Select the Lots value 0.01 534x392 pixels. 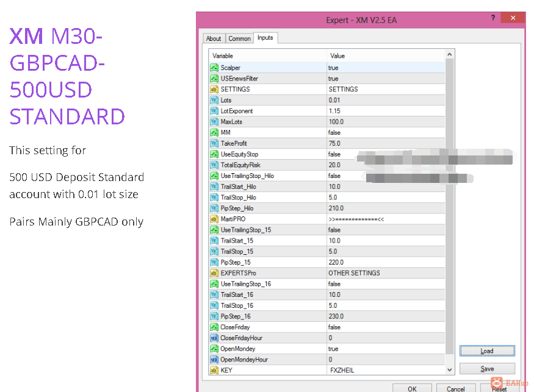click(334, 100)
